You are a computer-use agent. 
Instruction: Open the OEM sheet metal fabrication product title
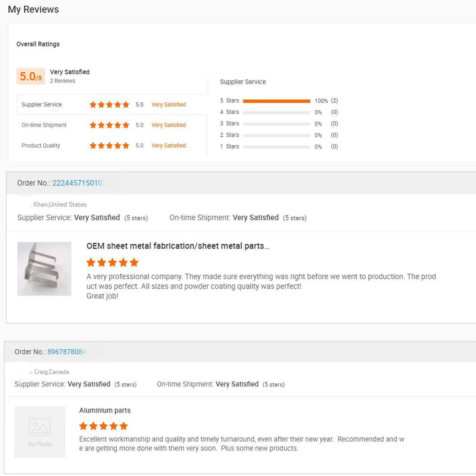point(178,246)
